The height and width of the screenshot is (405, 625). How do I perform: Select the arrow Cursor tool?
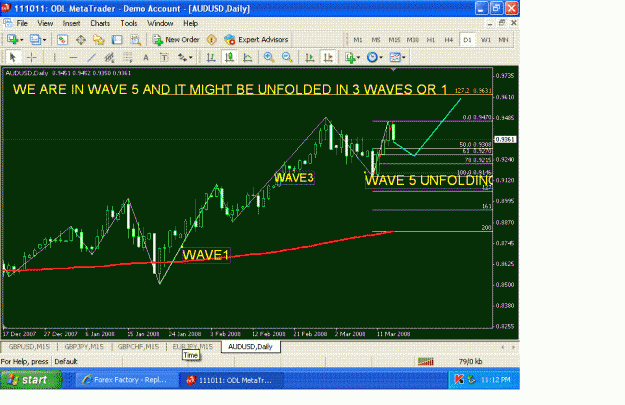13,57
